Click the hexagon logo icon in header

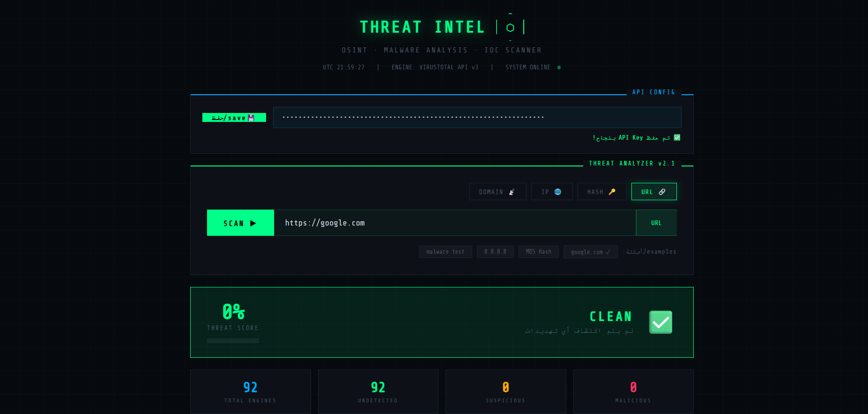pos(510,28)
